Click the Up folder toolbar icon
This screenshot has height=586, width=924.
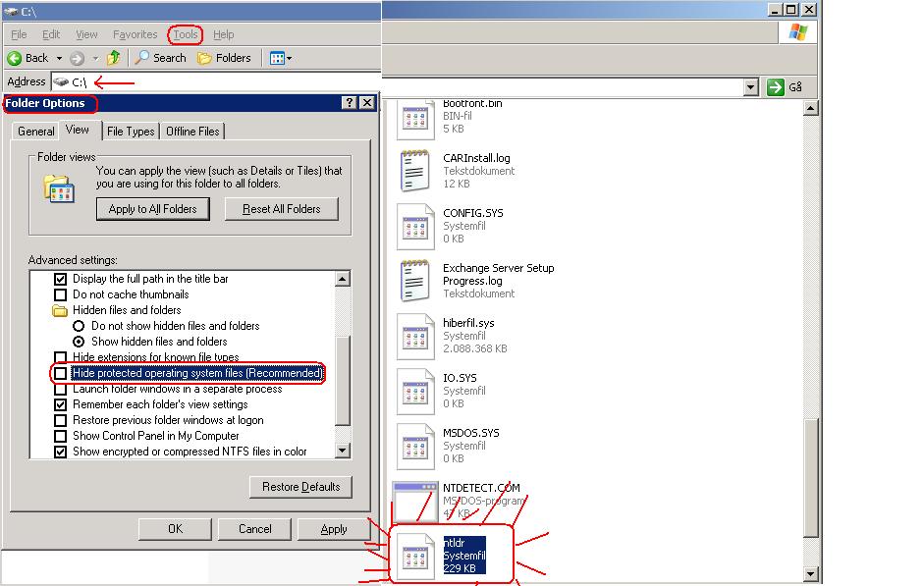click(x=114, y=58)
